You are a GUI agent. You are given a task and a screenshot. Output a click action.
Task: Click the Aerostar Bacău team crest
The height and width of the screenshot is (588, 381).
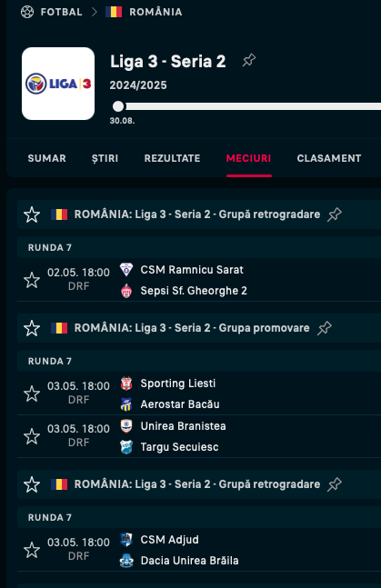click(x=126, y=404)
